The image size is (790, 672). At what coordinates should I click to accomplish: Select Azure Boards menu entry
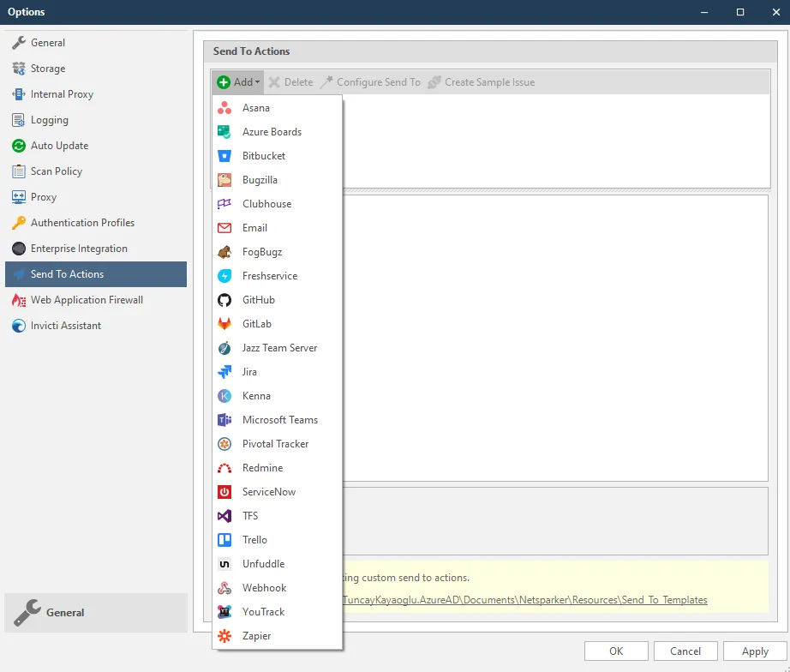(x=277, y=132)
